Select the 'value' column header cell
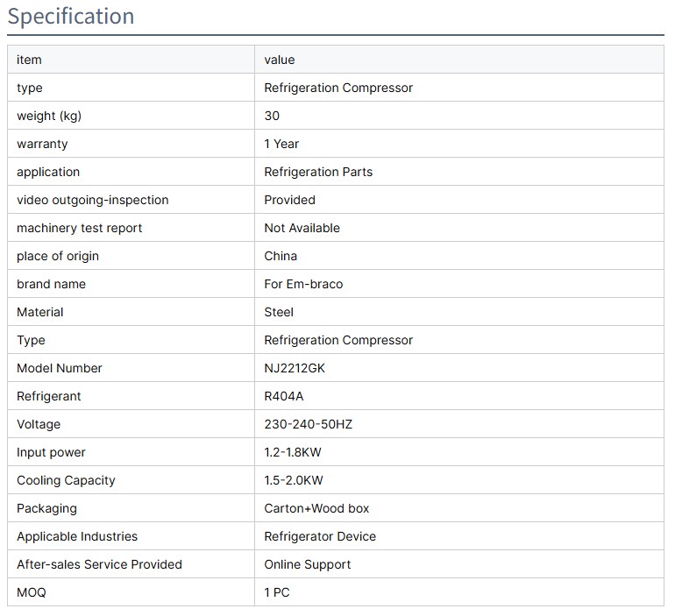The height and width of the screenshot is (616, 675). 280,60
